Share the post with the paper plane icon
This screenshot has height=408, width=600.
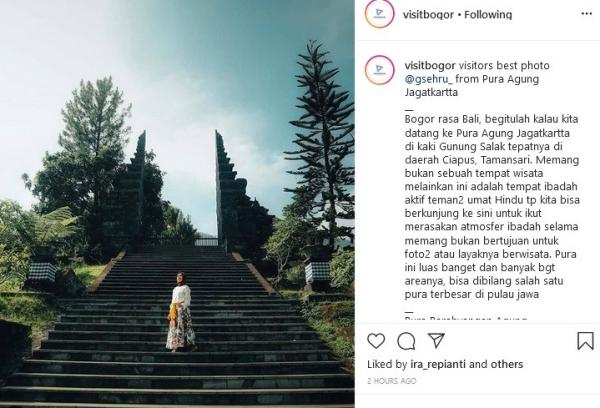pos(436,340)
